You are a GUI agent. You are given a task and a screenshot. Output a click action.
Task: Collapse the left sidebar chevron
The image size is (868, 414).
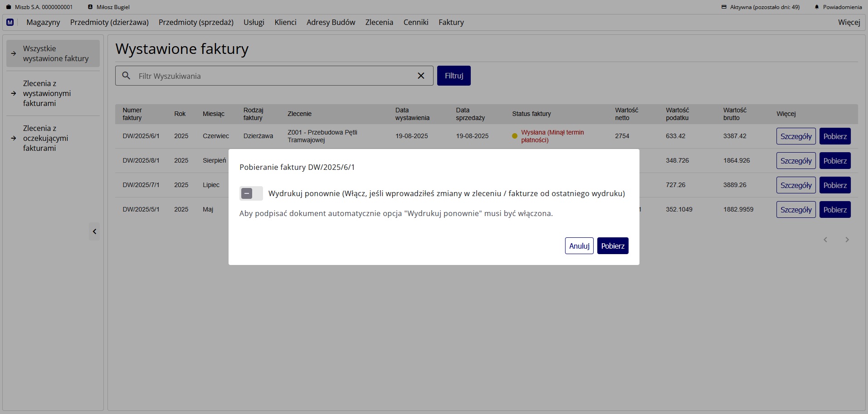(94, 231)
